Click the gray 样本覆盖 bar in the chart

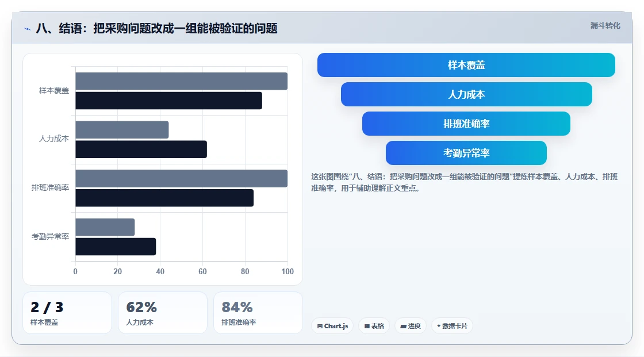tap(182, 81)
